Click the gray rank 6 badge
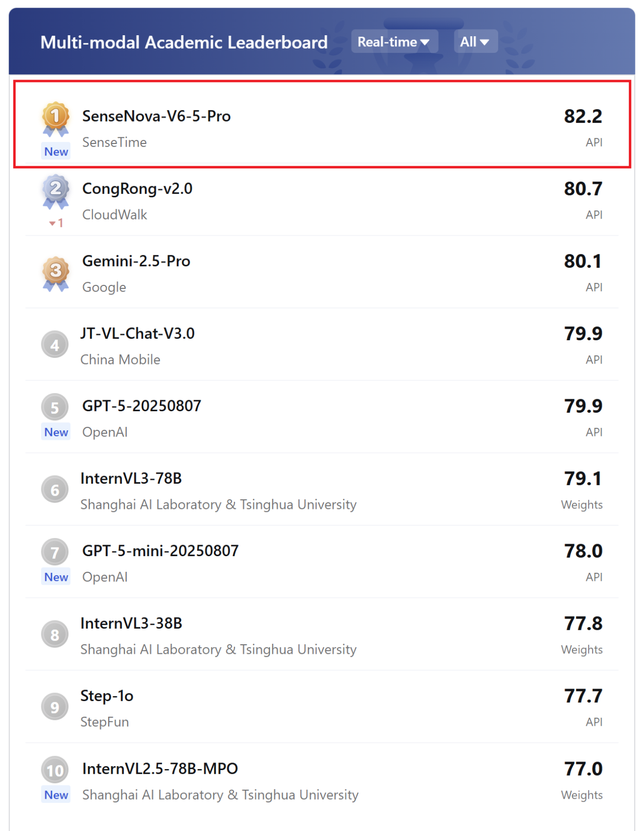 [55, 490]
